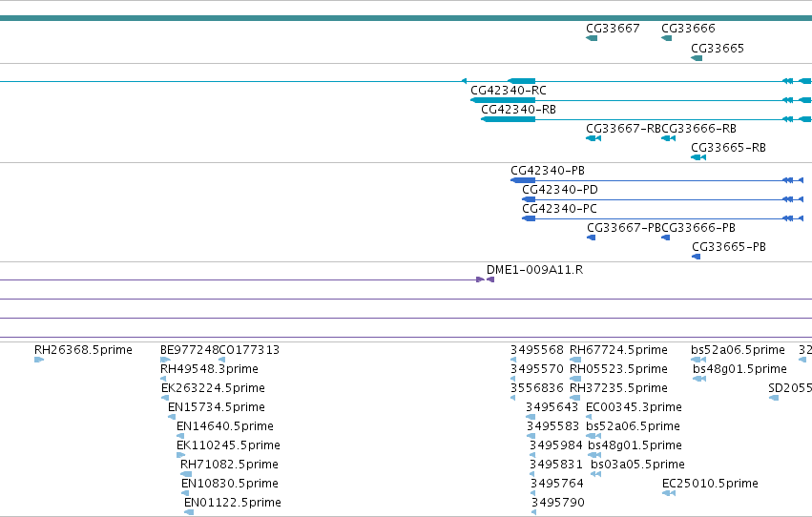This screenshot has height=517, width=812.
Task: Click the CG42340-RB transcript label
Action: point(518,110)
